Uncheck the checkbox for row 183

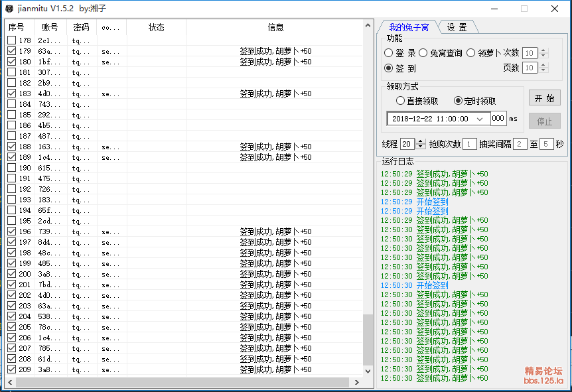pos(12,94)
